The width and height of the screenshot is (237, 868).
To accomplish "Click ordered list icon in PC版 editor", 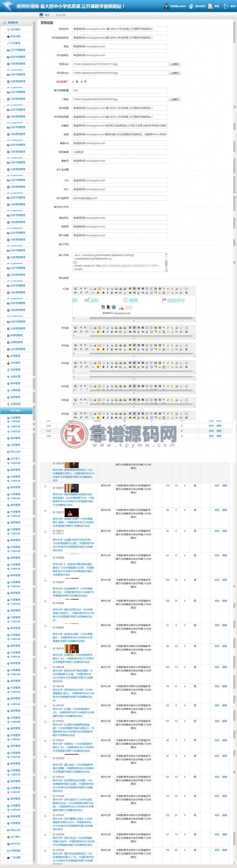I will coord(147,289).
